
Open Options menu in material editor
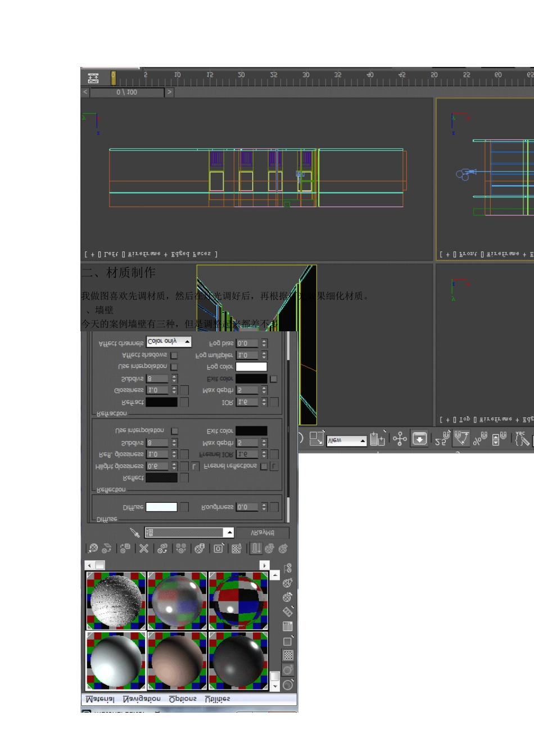click(183, 699)
